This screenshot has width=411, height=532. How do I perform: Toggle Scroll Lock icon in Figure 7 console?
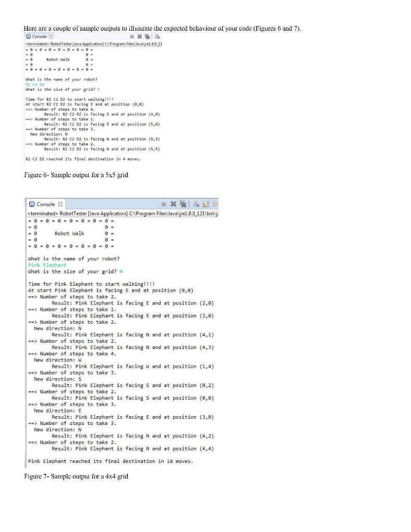click(x=206, y=204)
